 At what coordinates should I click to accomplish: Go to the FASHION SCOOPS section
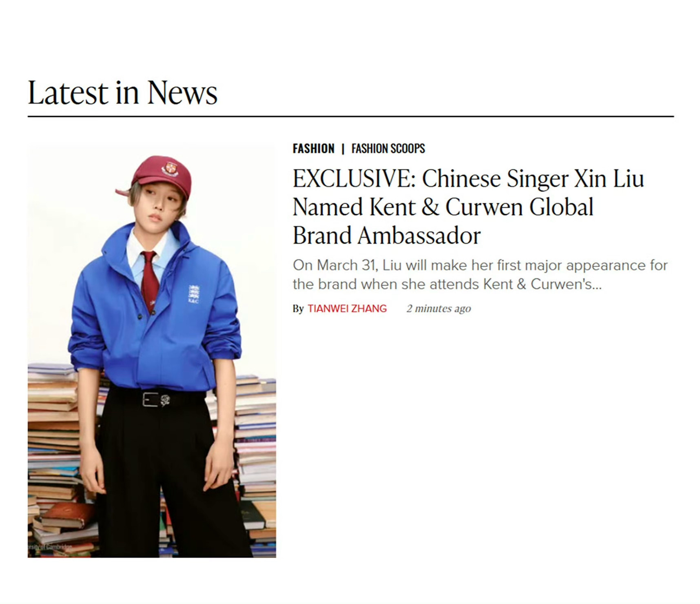click(388, 149)
